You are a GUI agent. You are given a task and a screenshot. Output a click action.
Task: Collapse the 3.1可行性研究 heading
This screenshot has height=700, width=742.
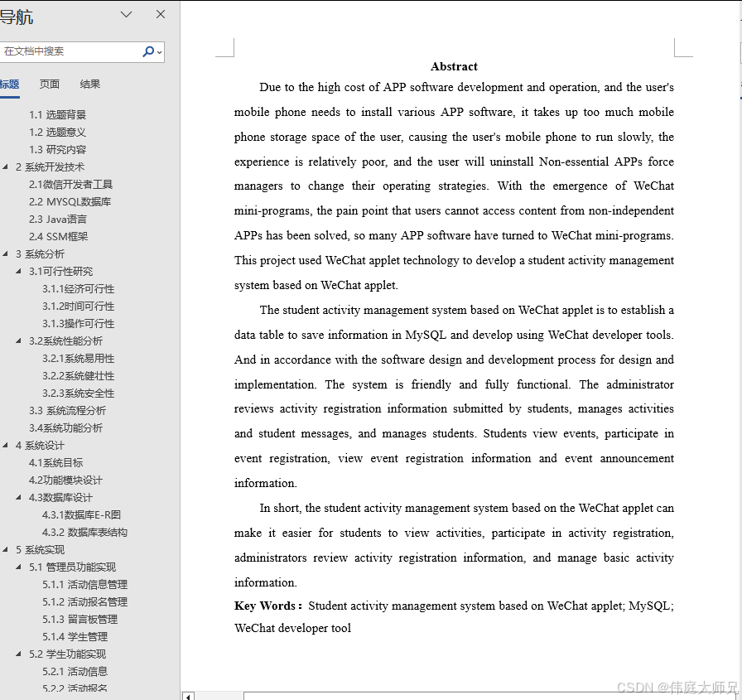[x=18, y=271]
